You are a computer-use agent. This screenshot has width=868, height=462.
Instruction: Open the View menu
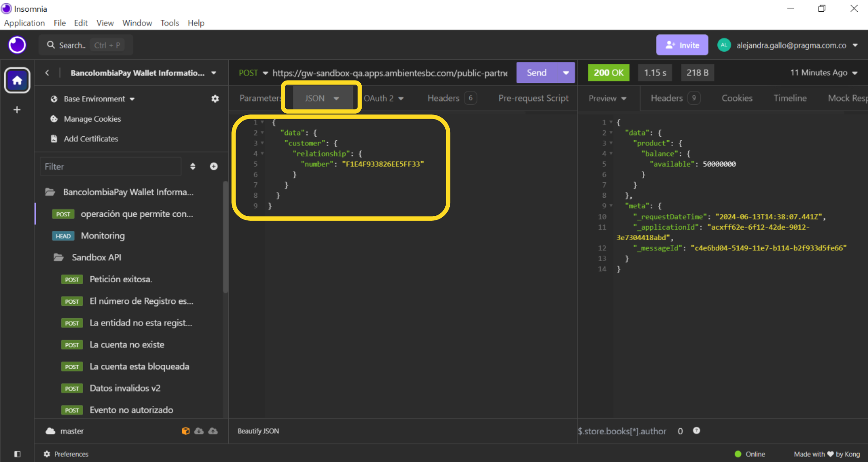[105, 23]
